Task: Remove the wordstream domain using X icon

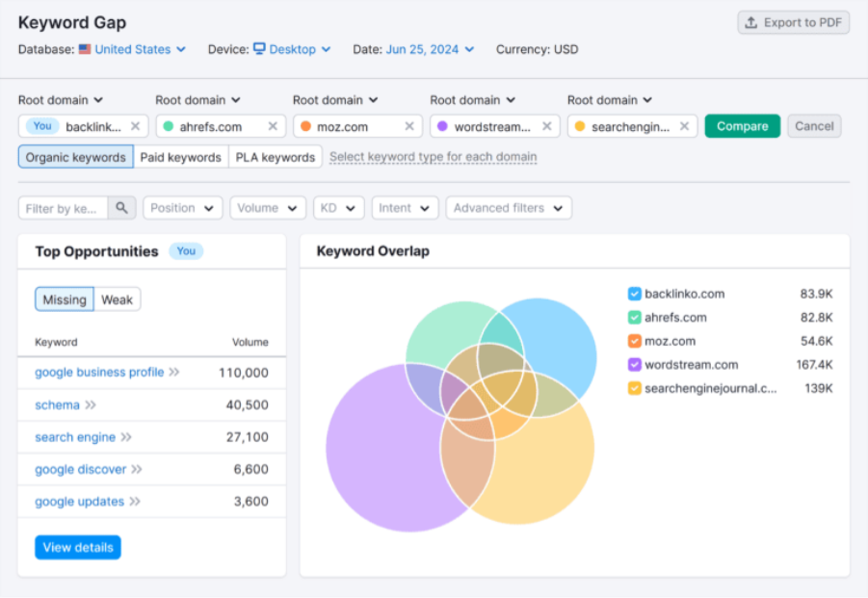Action: pos(547,126)
